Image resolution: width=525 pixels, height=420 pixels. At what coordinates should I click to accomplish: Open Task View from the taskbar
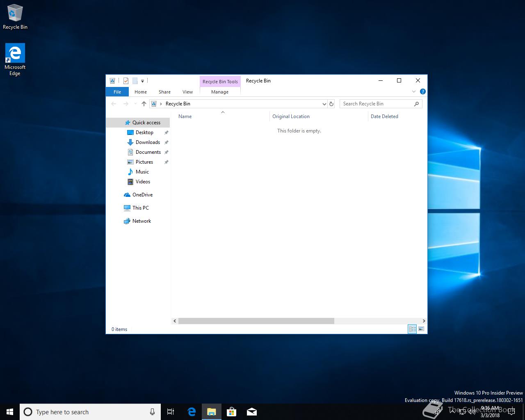(171, 412)
